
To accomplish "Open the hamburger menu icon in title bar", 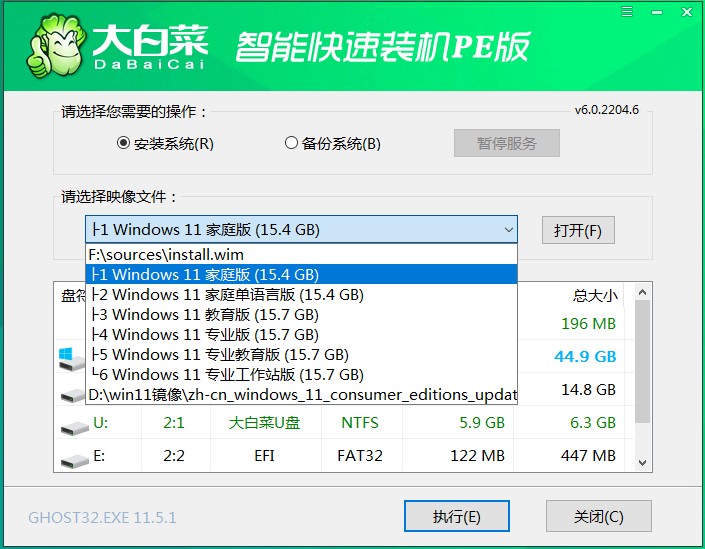I will coord(627,11).
